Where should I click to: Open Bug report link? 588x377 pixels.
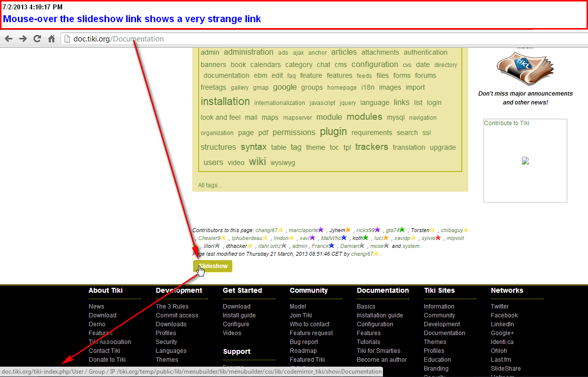pyautogui.click(x=304, y=342)
